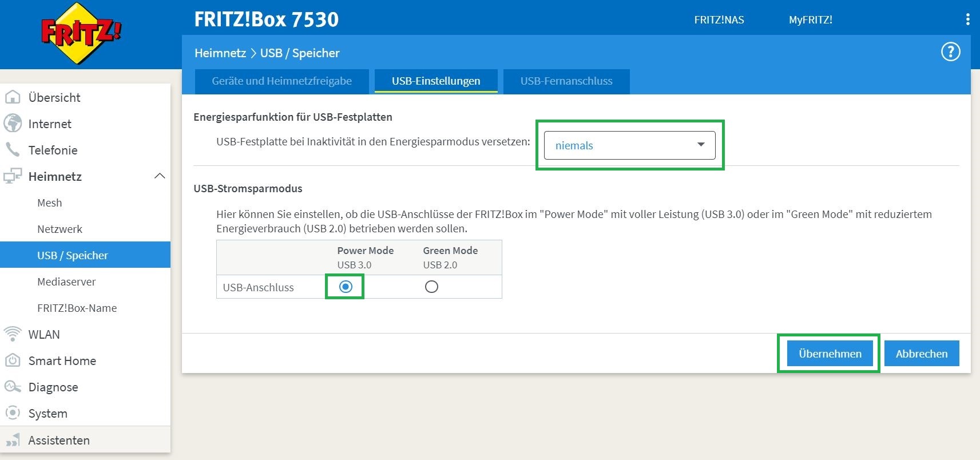
Task: Open the Diagnose menu label
Action: 53,387
